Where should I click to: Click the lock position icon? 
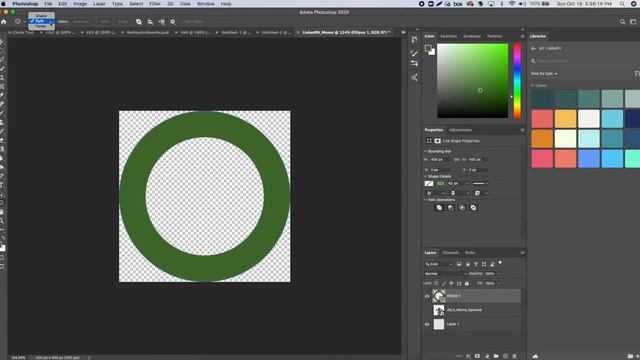pyautogui.click(x=451, y=283)
